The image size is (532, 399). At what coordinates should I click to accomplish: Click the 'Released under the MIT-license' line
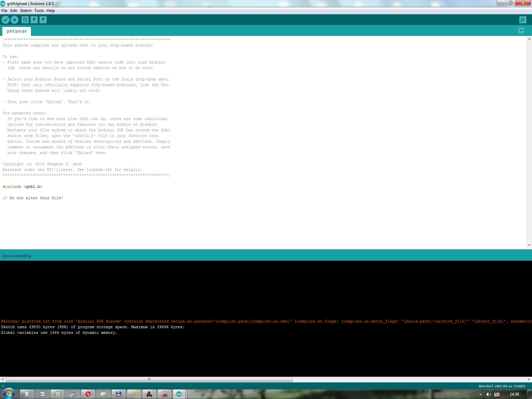pyautogui.click(x=72, y=170)
